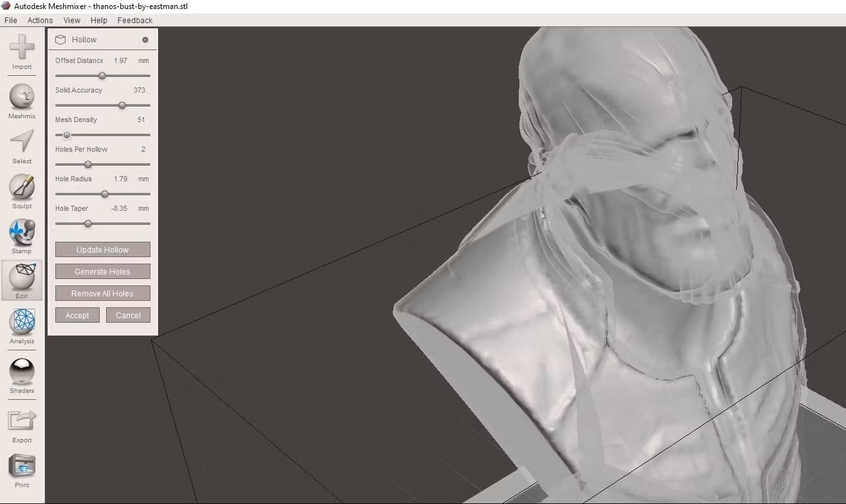Open the File menu

tap(11, 20)
